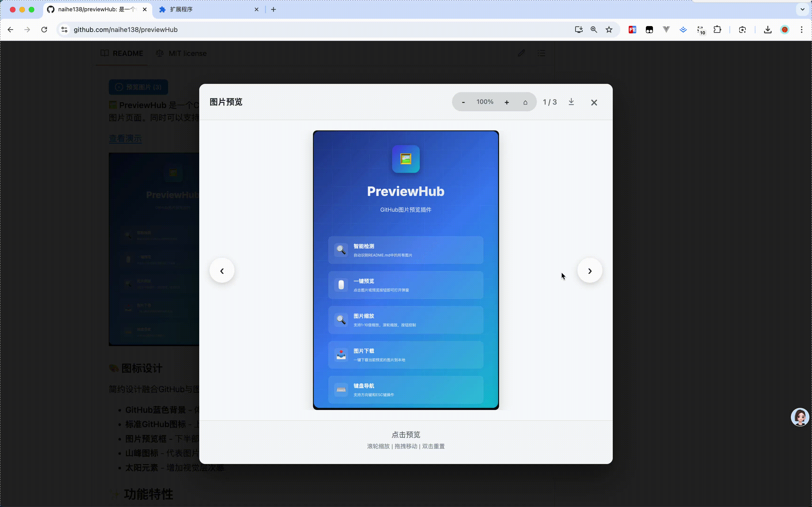Open the Chrome three-dot menu
Viewport: 812px width, 507px height.
click(x=802, y=30)
